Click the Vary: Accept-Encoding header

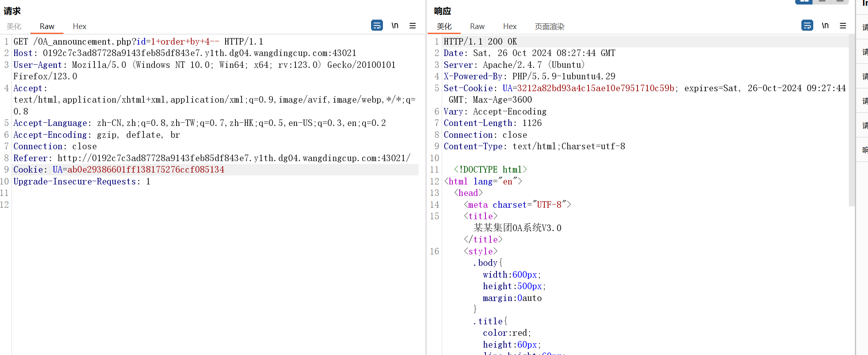pos(495,112)
